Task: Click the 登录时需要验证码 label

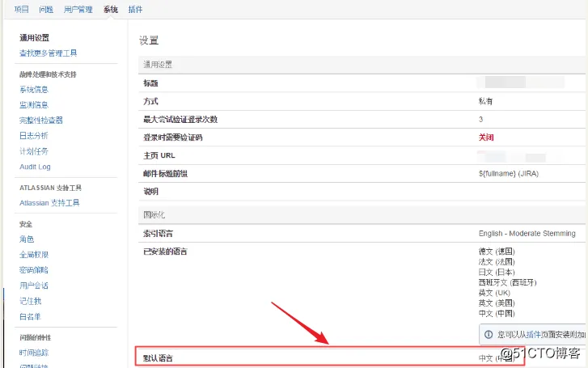Action: [x=173, y=137]
